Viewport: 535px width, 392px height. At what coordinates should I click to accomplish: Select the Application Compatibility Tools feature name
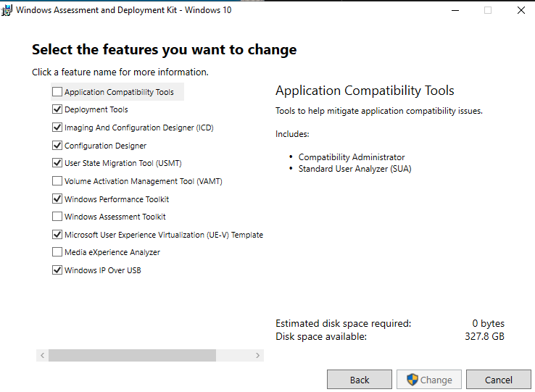[x=119, y=92]
